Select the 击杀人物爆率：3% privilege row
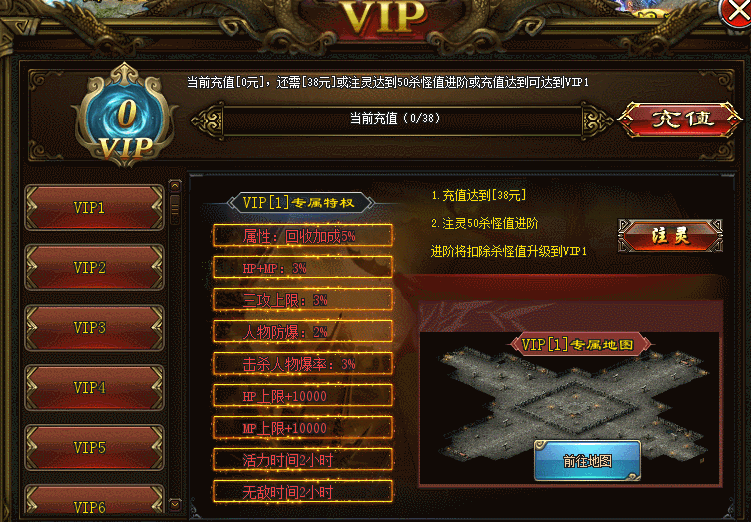This screenshot has height=522, width=751. click(303, 364)
